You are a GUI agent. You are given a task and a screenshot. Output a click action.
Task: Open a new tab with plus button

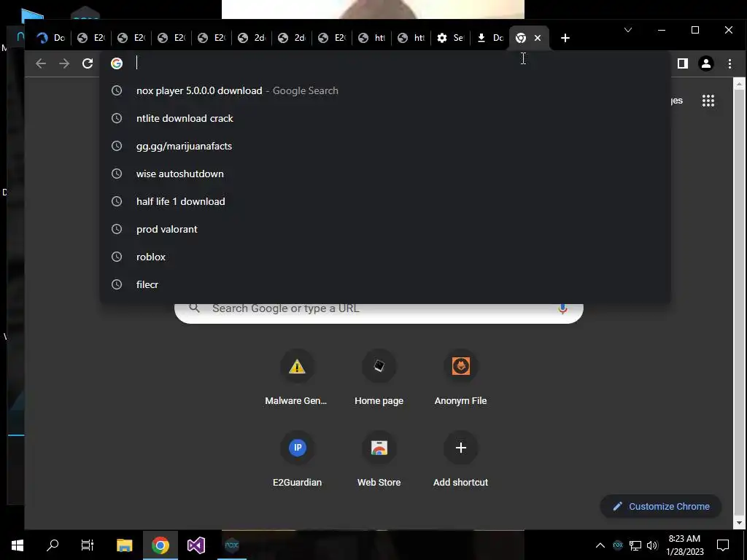[565, 38]
